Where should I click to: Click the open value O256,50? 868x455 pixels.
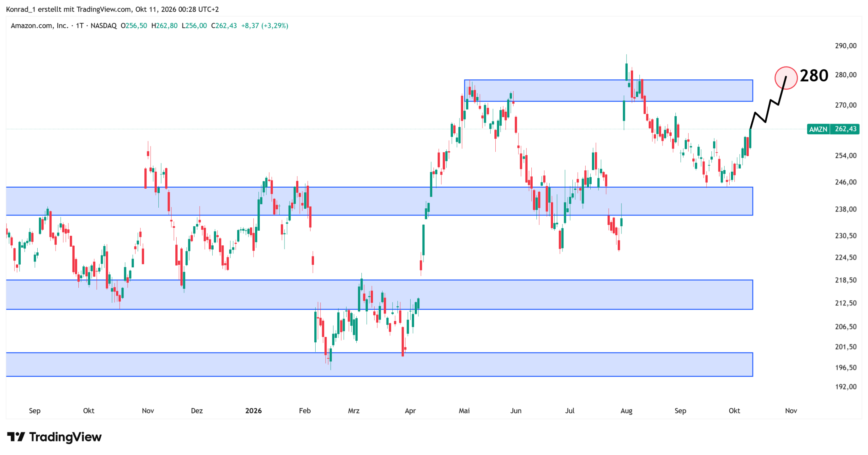[134, 26]
